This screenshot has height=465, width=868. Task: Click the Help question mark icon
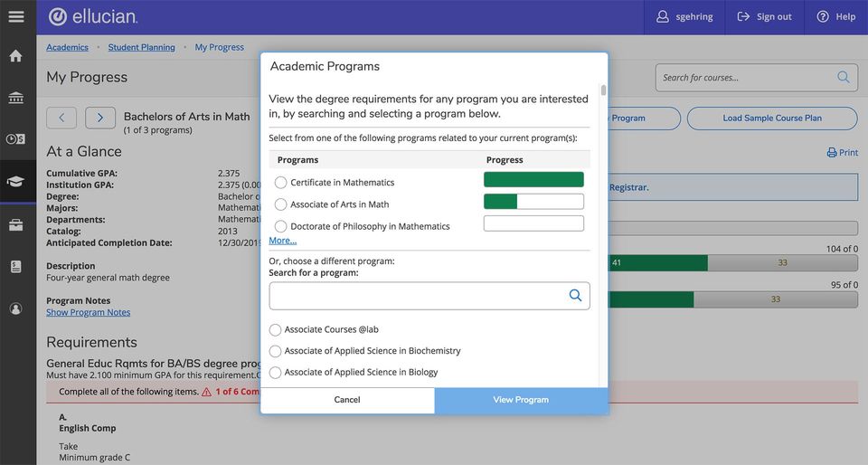(x=823, y=16)
